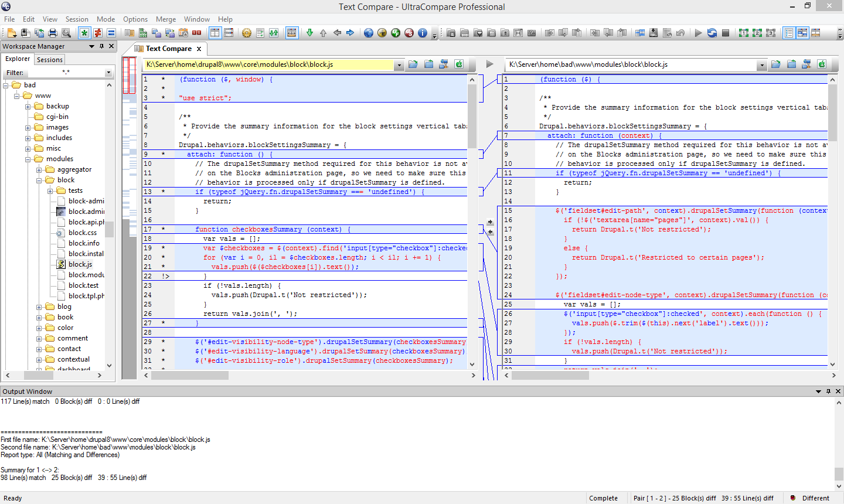This screenshot has width=844, height=504.
Task: Toggle the blue equals show-matching-lines button
Action: click(x=111, y=33)
